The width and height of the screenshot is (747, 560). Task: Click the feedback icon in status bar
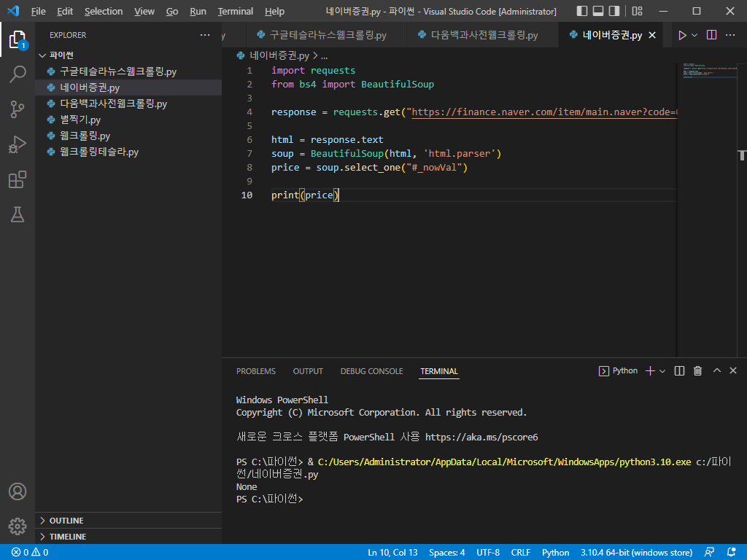tap(709, 553)
